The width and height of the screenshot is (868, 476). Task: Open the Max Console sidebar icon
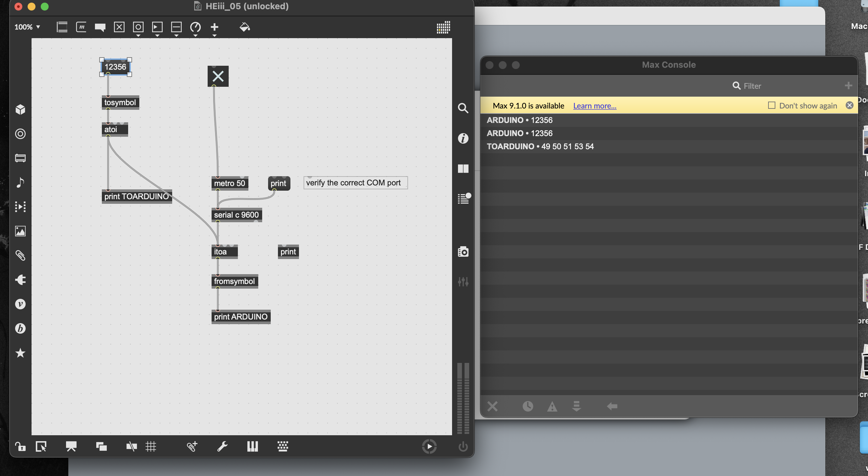pyautogui.click(x=463, y=199)
